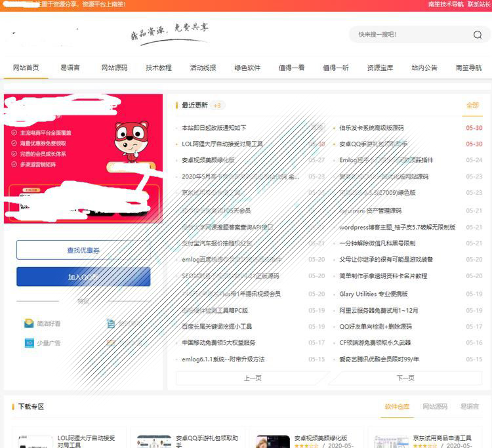Image resolution: width=492 pixels, height=448 pixels.
Task: Click thumbnail of 京东试用商品申请工具 card
Action: point(391,441)
